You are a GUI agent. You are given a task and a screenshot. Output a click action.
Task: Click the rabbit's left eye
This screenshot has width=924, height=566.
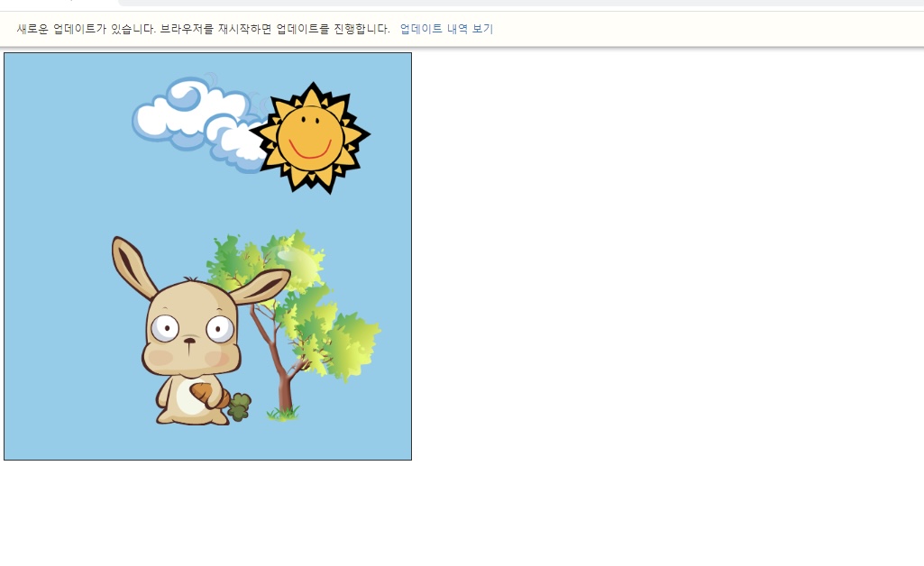(x=165, y=327)
